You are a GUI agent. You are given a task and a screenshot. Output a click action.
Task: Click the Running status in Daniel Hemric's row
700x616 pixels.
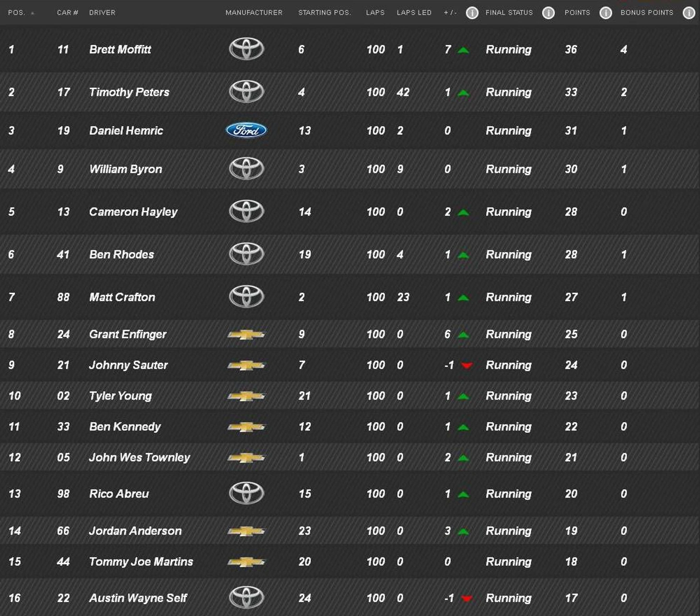pos(509,130)
